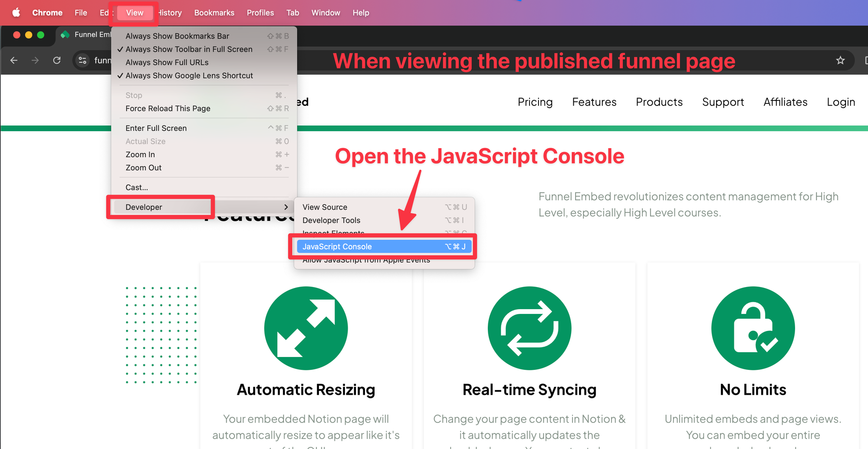Choose Enter Full Screen
Screen dimensions: 868x449
click(x=204, y=128)
